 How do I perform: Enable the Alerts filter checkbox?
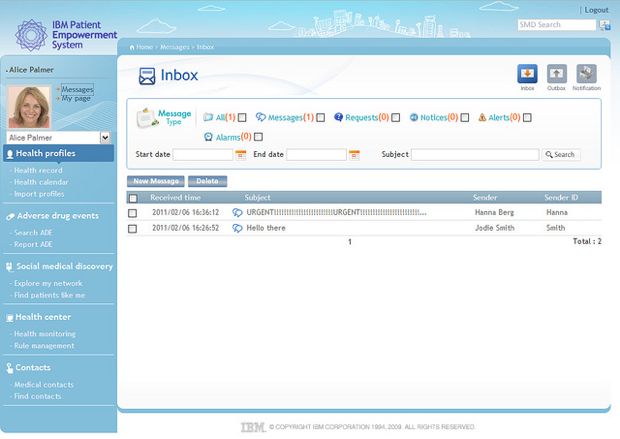point(527,118)
